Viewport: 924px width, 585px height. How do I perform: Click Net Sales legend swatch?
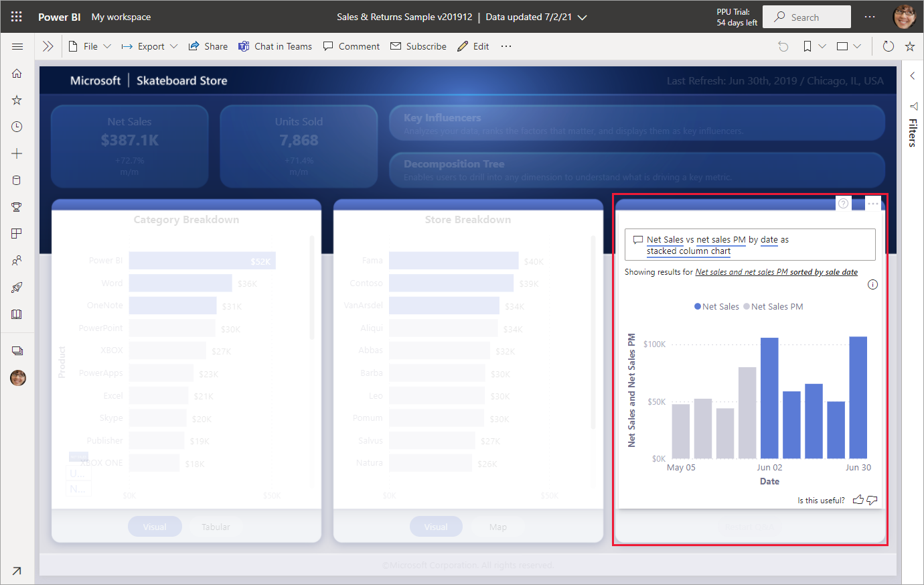click(x=698, y=306)
